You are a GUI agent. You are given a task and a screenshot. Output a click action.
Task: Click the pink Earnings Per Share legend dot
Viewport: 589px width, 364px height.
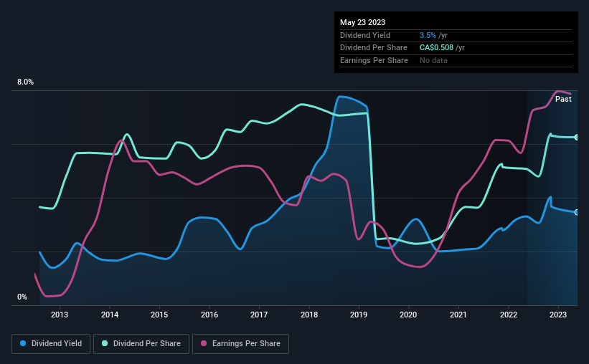pos(204,343)
